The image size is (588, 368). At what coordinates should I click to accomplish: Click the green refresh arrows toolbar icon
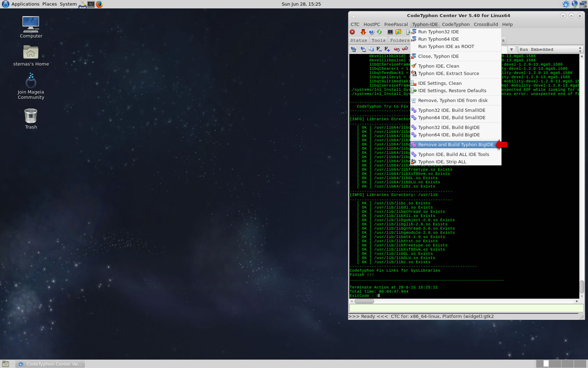tap(379, 32)
